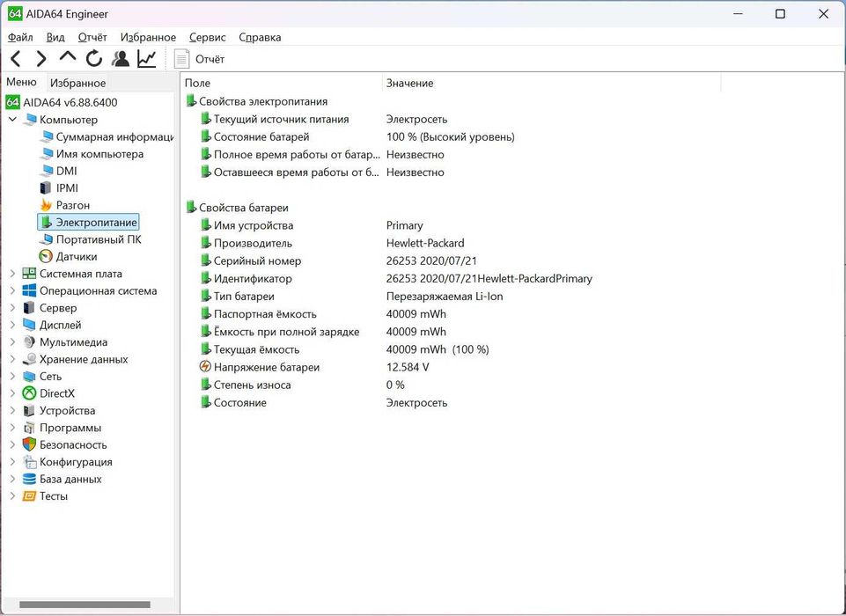Open the graph chart icon in the toolbar
Image resolution: width=846 pixels, height=616 pixels.
tap(146, 58)
